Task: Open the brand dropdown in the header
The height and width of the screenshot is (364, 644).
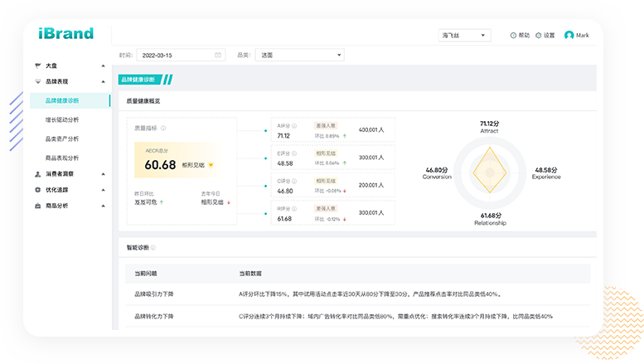Action: click(464, 36)
